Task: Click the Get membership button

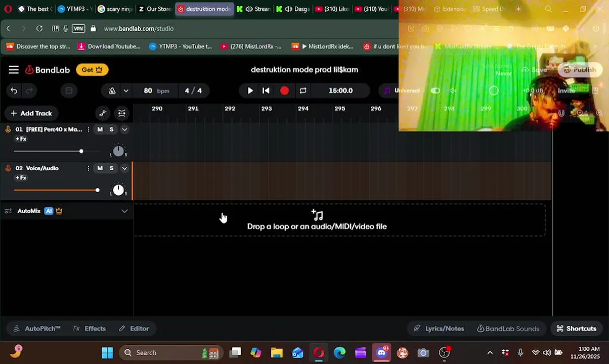Action: coord(92,70)
